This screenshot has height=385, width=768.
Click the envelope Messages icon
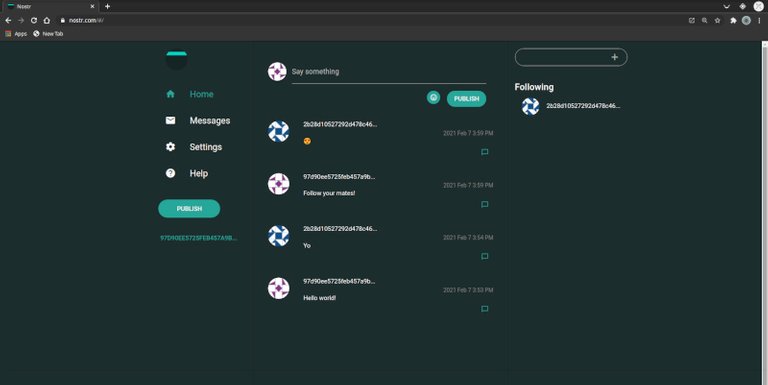[170, 120]
